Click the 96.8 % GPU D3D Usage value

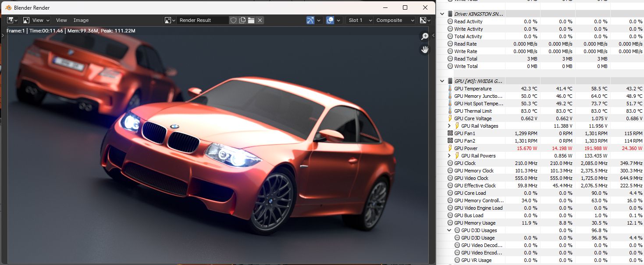(600, 238)
